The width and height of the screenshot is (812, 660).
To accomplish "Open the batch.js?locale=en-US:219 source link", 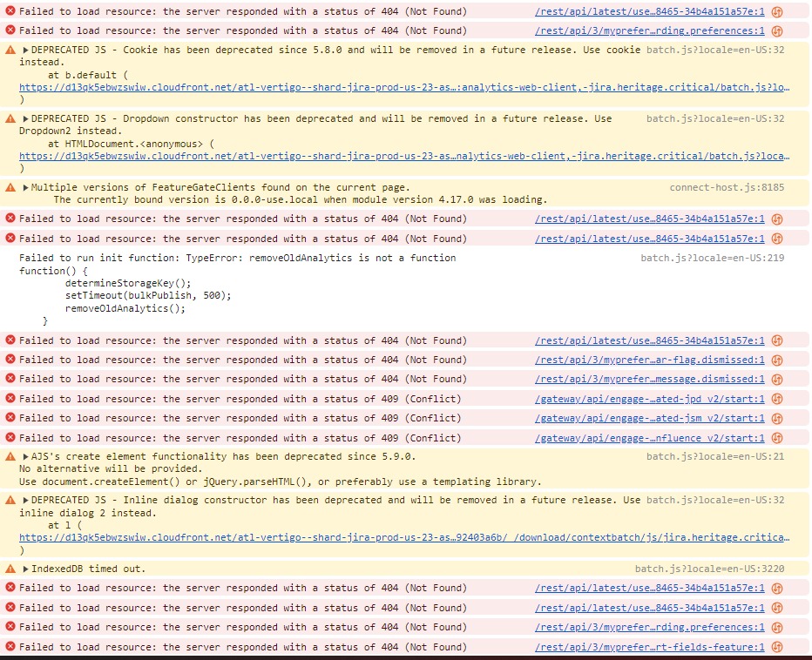I will pos(712,258).
